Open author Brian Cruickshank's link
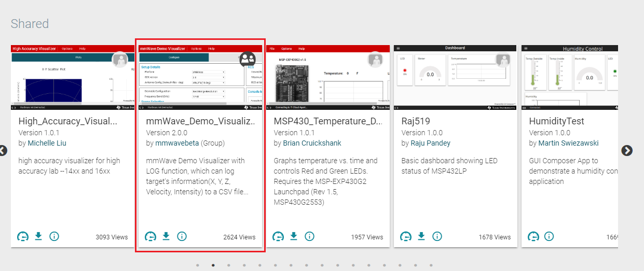The image size is (644, 271). coord(312,143)
